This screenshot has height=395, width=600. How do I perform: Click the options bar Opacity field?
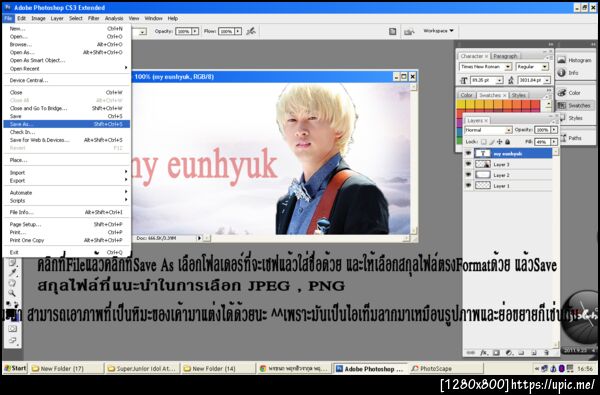[x=183, y=31]
